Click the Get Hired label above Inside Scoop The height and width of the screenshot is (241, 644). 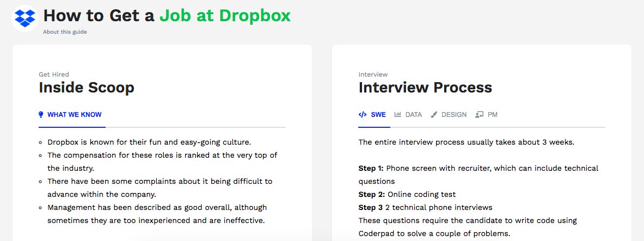[x=54, y=75]
